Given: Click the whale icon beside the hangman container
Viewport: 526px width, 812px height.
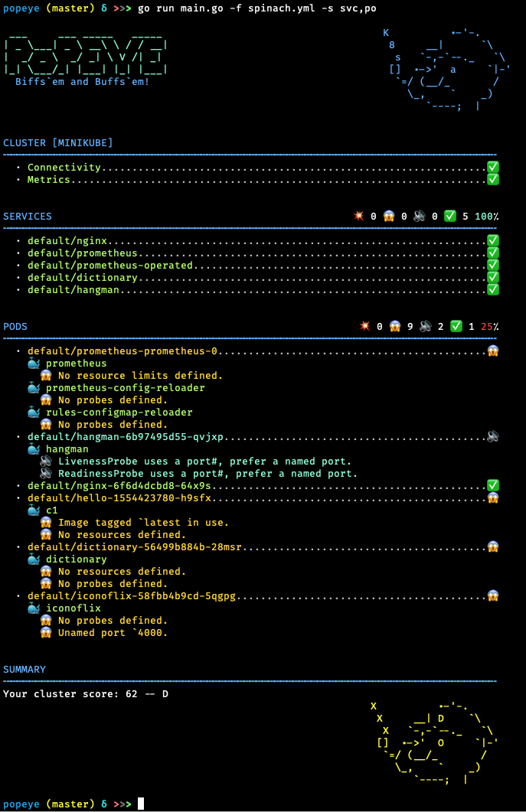Looking at the screenshot, I should coord(34,449).
